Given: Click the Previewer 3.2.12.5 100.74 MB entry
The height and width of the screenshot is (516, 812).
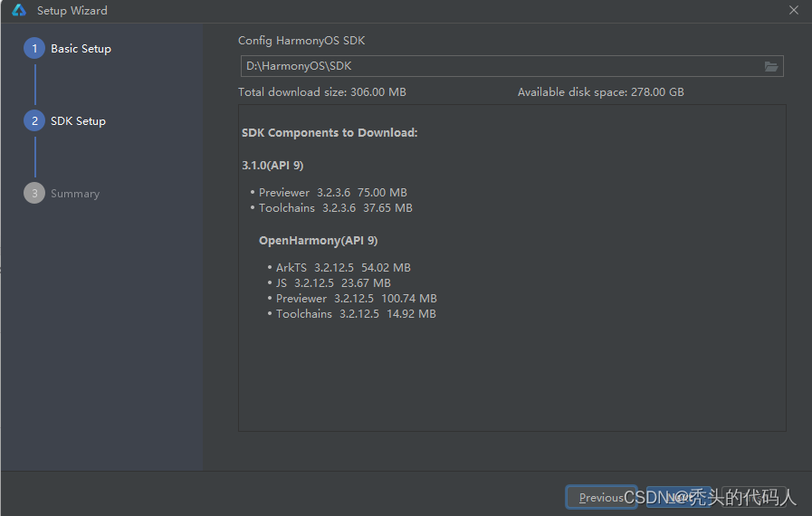Looking at the screenshot, I should (x=357, y=299).
